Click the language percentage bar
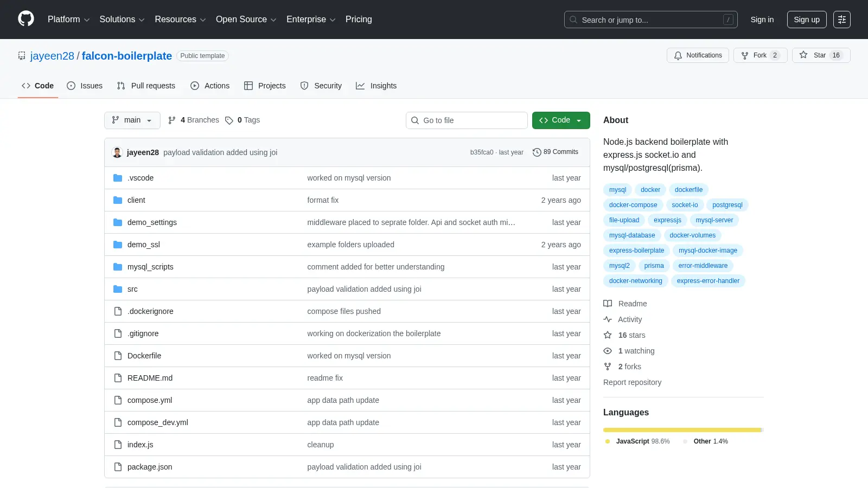868x488 pixels. click(x=684, y=430)
